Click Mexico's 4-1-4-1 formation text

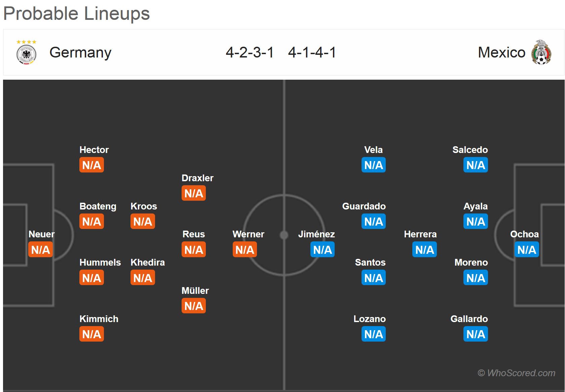tap(312, 52)
